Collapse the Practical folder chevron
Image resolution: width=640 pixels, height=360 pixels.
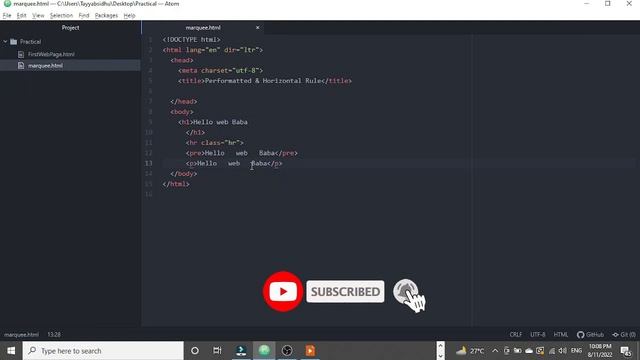click(5, 42)
